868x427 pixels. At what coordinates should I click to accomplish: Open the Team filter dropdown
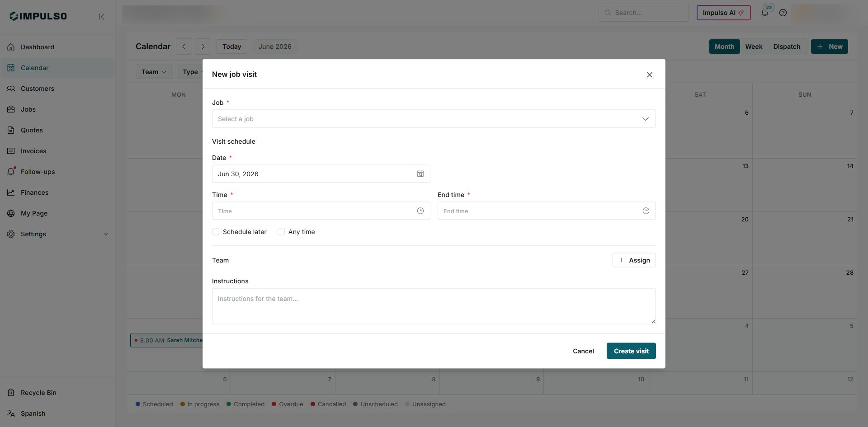[154, 72]
